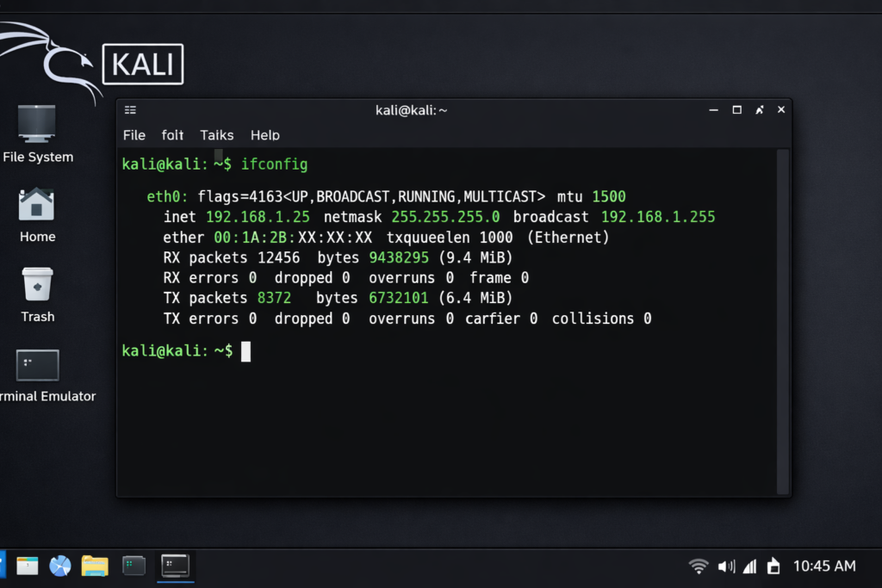Screen dimensions: 882x588
Task: Open the yellow file manager folder in taskbar
Action: pos(95,566)
